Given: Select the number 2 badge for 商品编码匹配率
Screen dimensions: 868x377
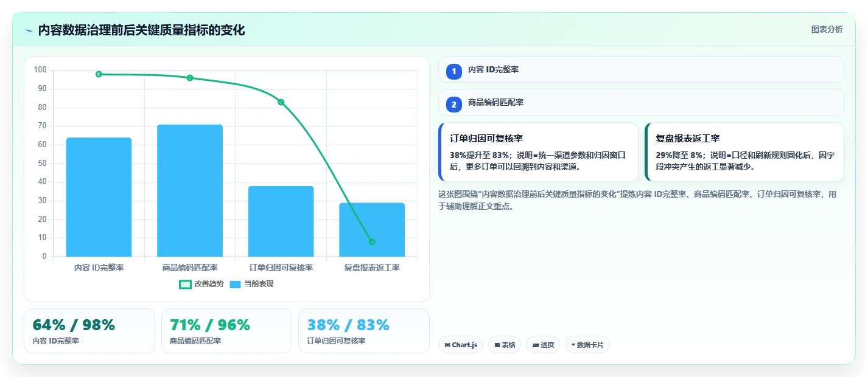Looking at the screenshot, I should pos(453,105).
